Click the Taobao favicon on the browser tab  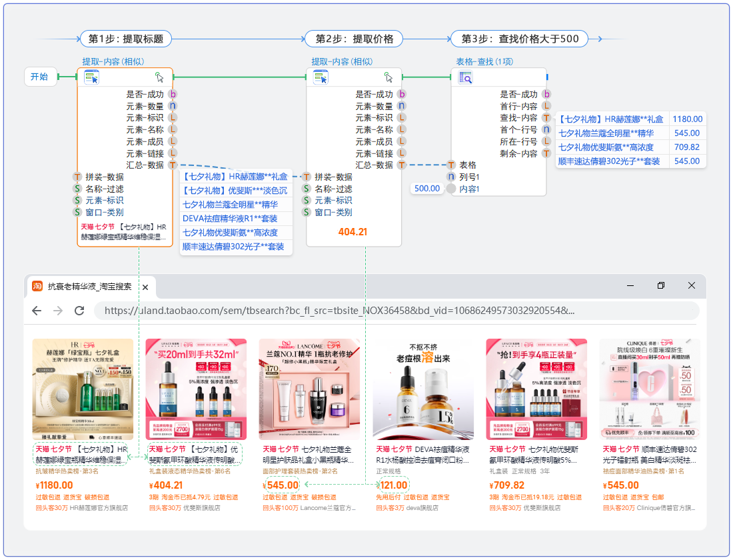pos(37,286)
